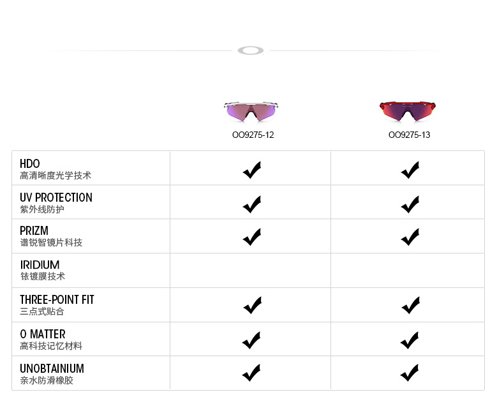This screenshot has height=420, width=504.
Task: Click HDO checkmark for OO9275-12
Action: point(252,170)
